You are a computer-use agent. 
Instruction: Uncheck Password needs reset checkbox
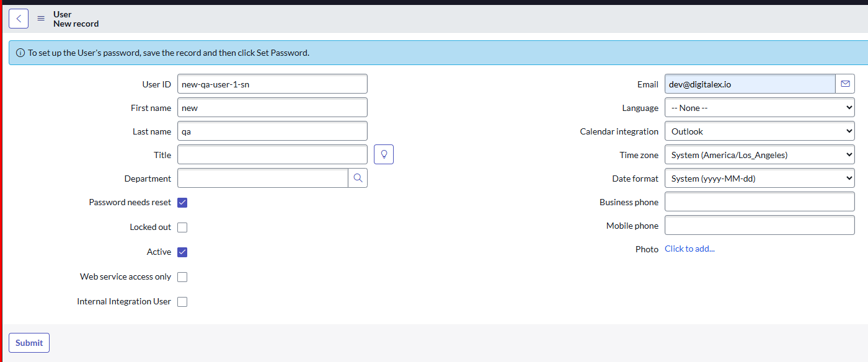pos(182,203)
